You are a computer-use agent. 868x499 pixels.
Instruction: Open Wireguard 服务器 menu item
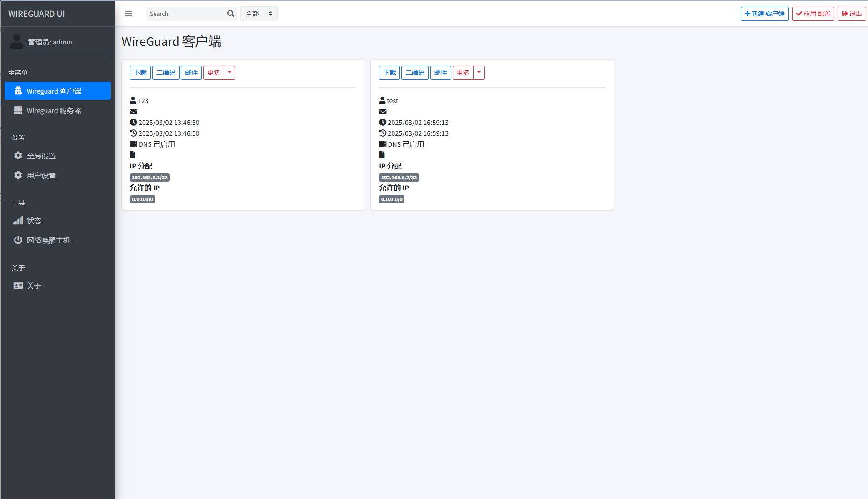pos(58,110)
